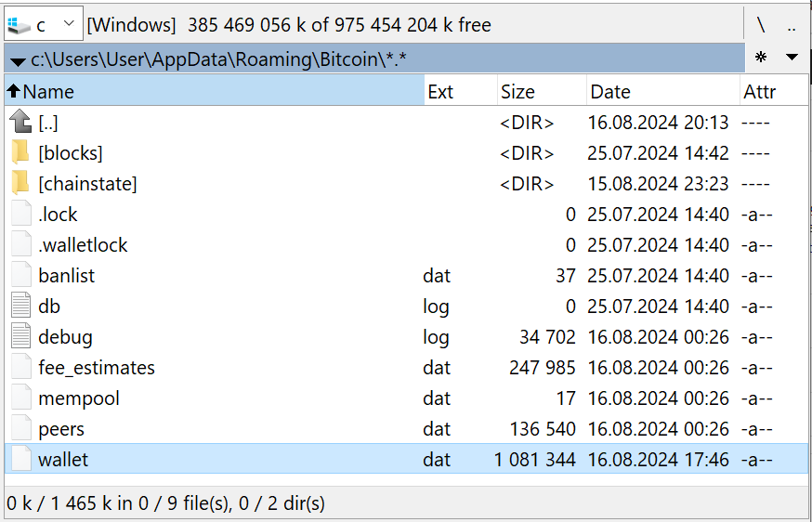
Task: Click the wallet size value 1 081 344
Action: tap(535, 460)
